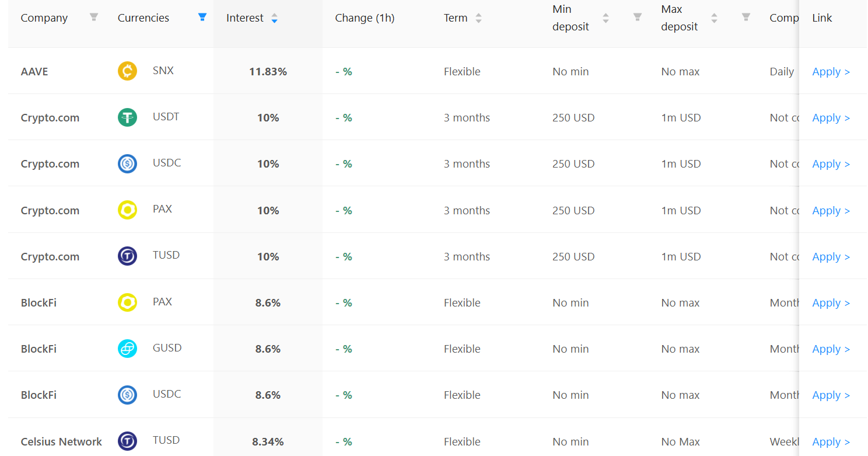Select Crypto.com in the USDT row
Viewport: 868px width, 456px height.
pos(50,118)
